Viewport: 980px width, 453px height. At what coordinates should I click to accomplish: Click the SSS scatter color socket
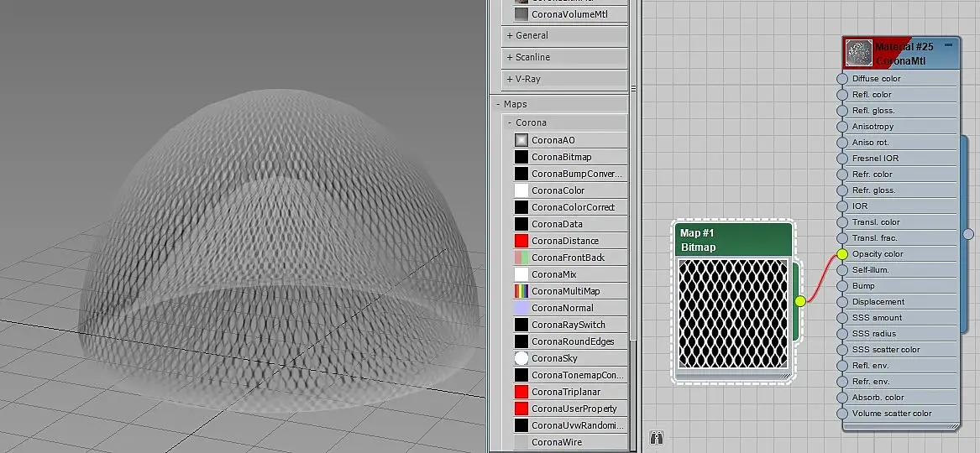point(842,350)
